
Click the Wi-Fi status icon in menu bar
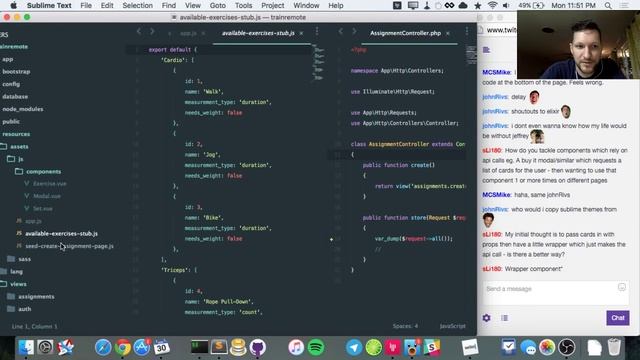coord(492,5)
